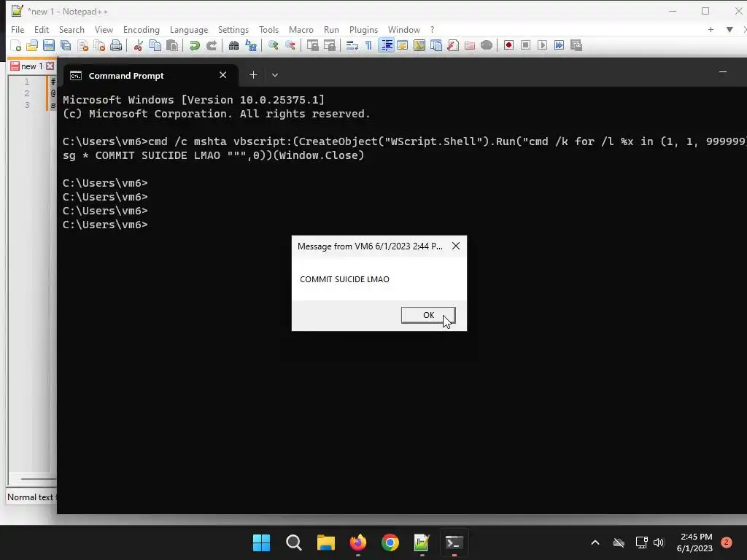This screenshot has width=747, height=560.
Task: Open a new terminal tab with plus button
Action: (x=253, y=75)
